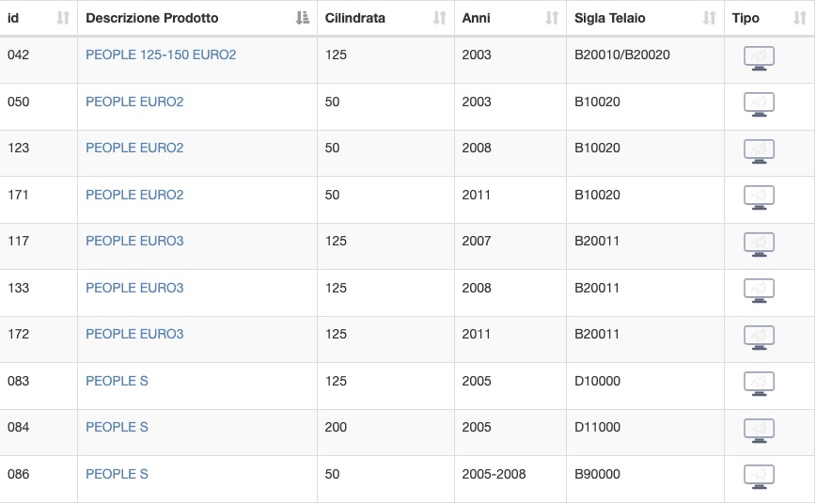Click Tipo monitor icon in row 123
816x504 pixels.
(x=759, y=151)
